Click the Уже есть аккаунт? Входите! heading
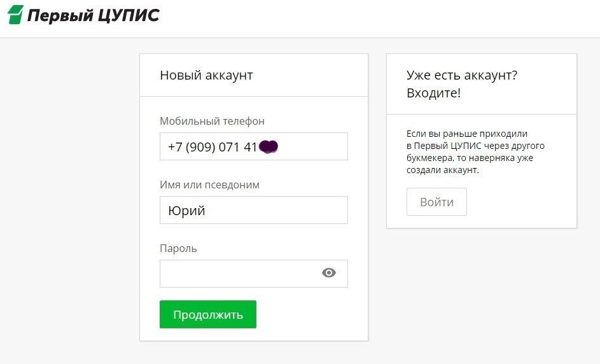 click(x=462, y=84)
